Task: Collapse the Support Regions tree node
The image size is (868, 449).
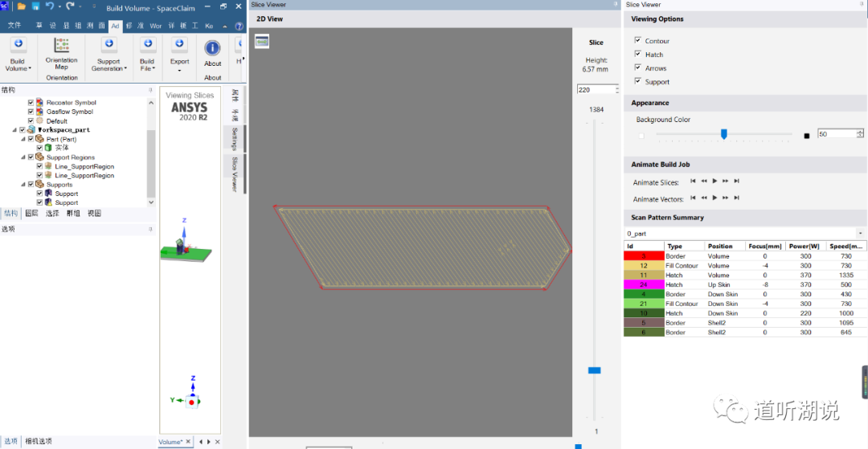Action: pyautogui.click(x=24, y=157)
